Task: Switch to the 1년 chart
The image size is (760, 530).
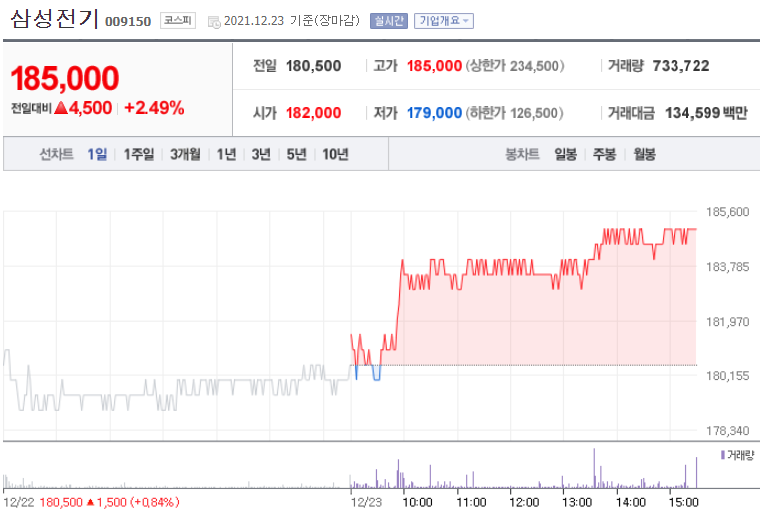Action: click(x=226, y=154)
